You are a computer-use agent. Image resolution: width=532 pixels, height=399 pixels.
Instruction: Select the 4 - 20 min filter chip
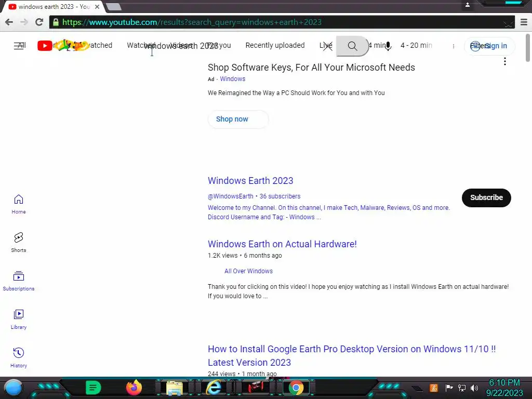pyautogui.click(x=416, y=46)
